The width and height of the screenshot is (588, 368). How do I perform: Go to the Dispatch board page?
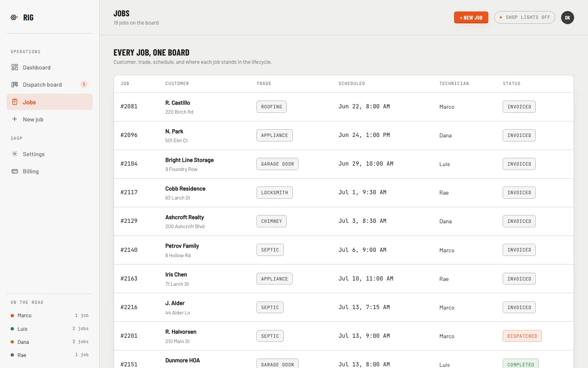(49, 85)
